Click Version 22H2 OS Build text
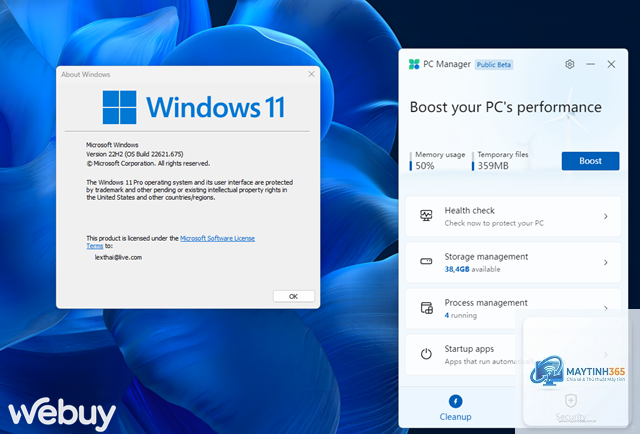The width and height of the screenshot is (640, 434). click(135, 154)
